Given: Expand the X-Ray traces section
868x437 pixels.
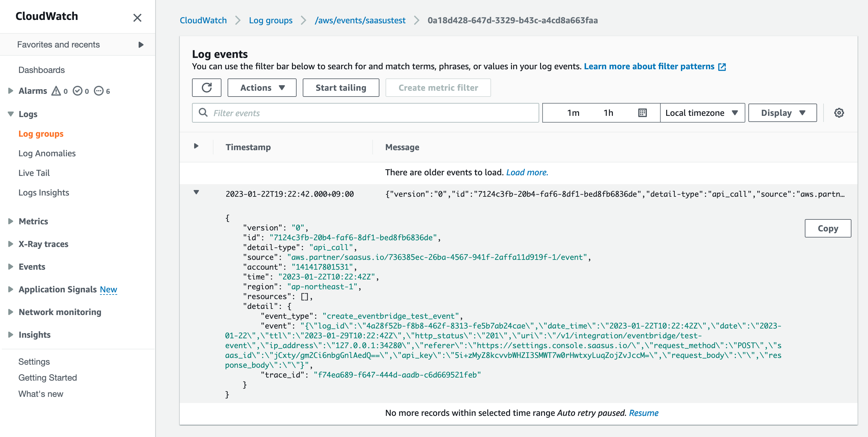Looking at the screenshot, I should (x=10, y=244).
